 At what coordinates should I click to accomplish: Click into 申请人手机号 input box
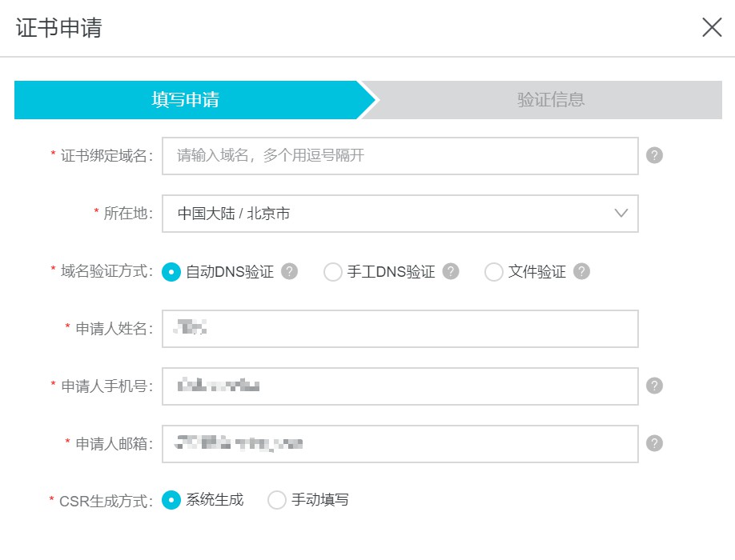[400, 386]
